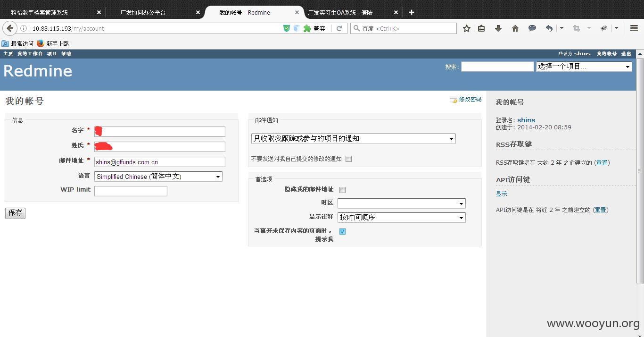The image size is (644, 337).
Task: Open the new tab plus button
Action: pyautogui.click(x=412, y=12)
